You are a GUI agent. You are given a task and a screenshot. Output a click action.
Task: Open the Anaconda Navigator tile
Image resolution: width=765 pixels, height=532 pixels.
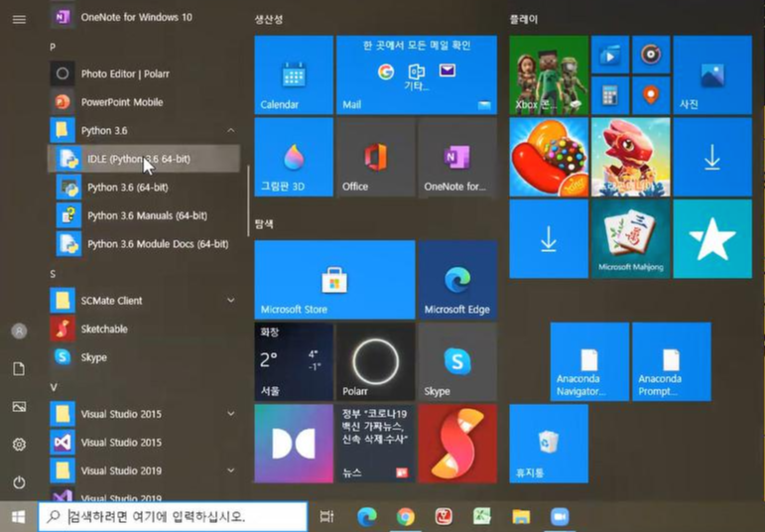pyautogui.click(x=589, y=361)
